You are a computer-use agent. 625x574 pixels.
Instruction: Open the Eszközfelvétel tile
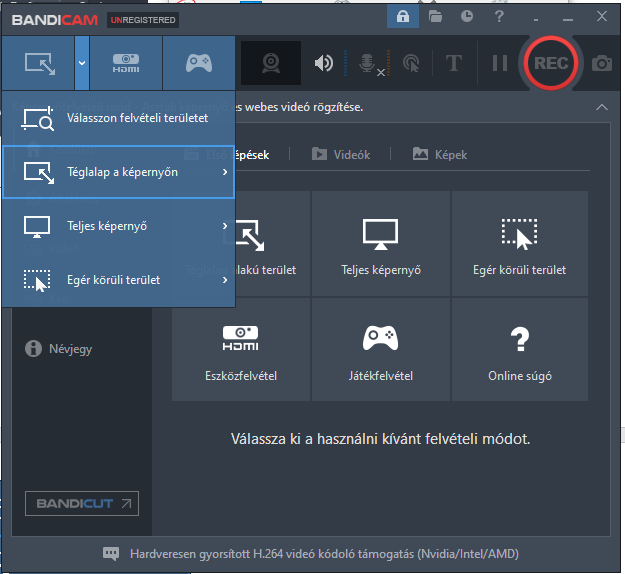tap(241, 350)
